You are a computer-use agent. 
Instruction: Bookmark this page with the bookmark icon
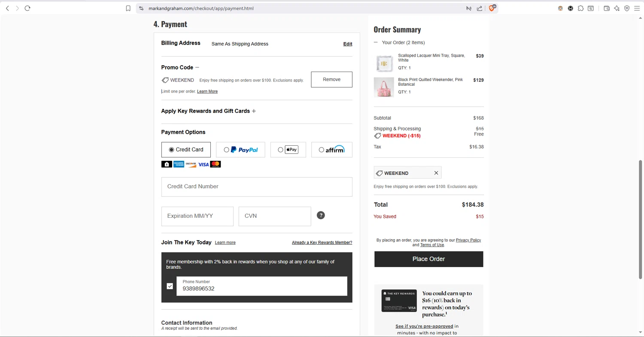128,8
